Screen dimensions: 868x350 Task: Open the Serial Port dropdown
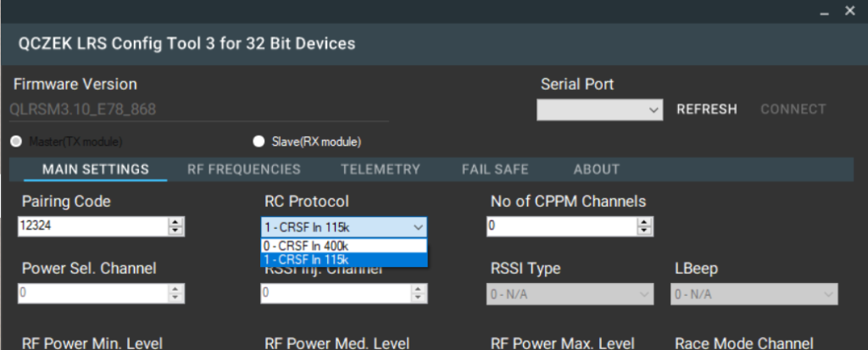coord(599,109)
